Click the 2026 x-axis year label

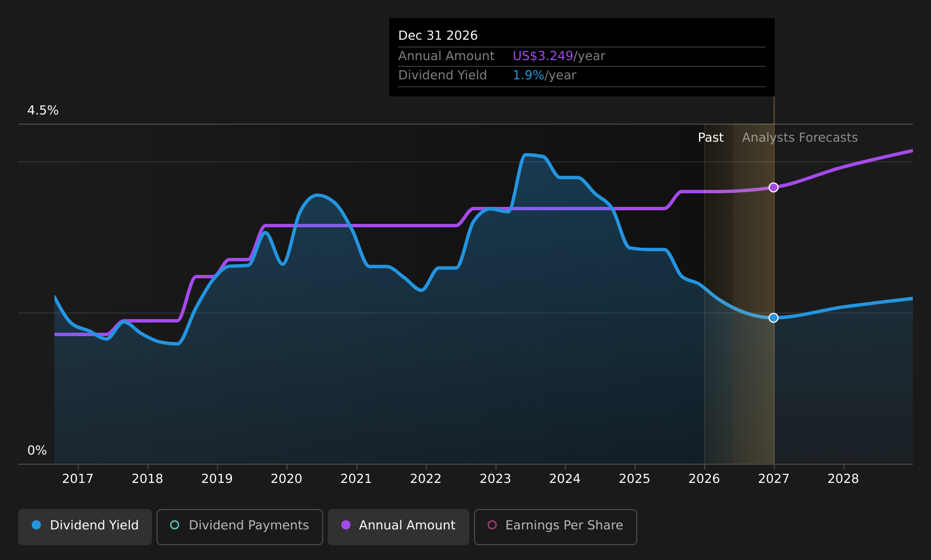click(704, 479)
